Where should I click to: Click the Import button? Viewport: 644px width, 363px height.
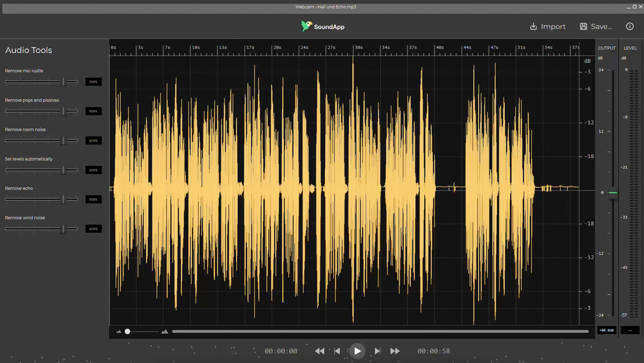pos(547,26)
